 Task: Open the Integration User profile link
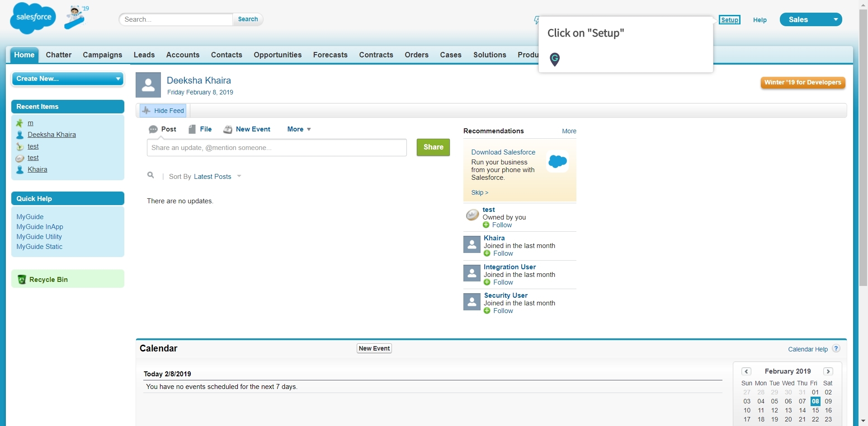click(510, 267)
